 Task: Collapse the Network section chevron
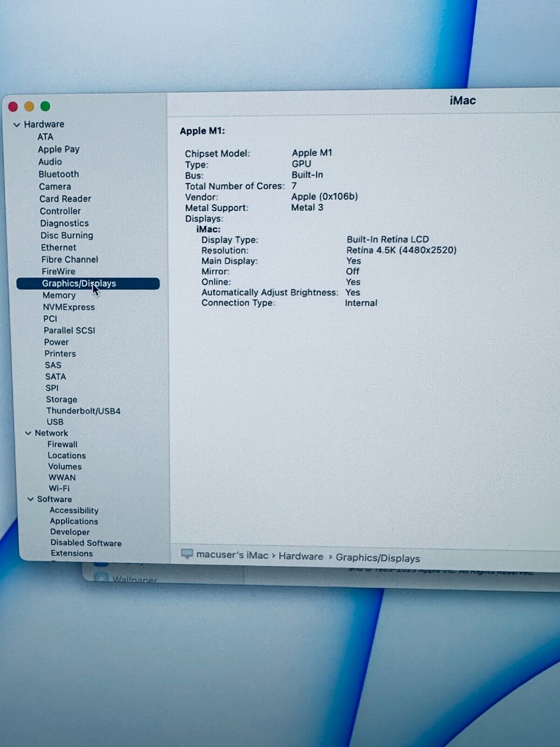click(28, 433)
